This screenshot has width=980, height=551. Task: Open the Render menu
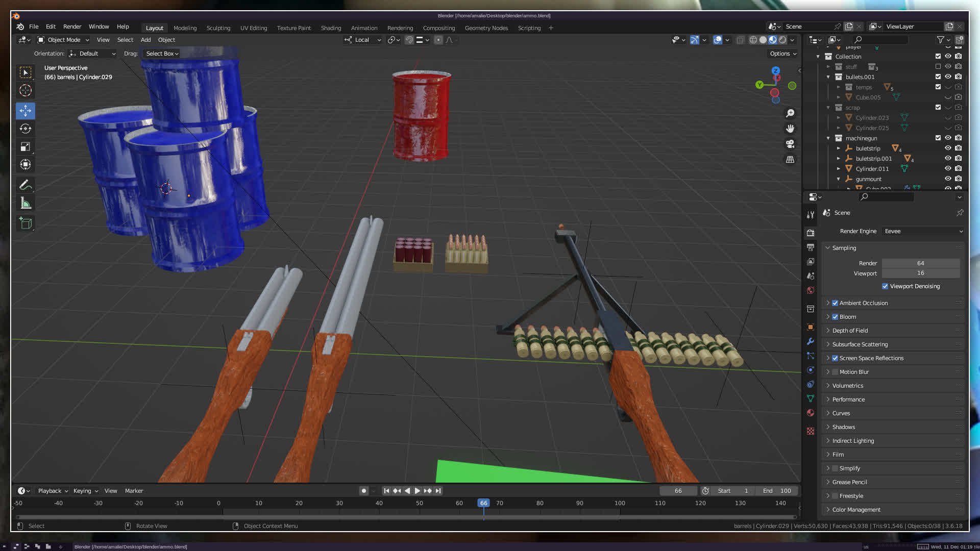coord(72,27)
